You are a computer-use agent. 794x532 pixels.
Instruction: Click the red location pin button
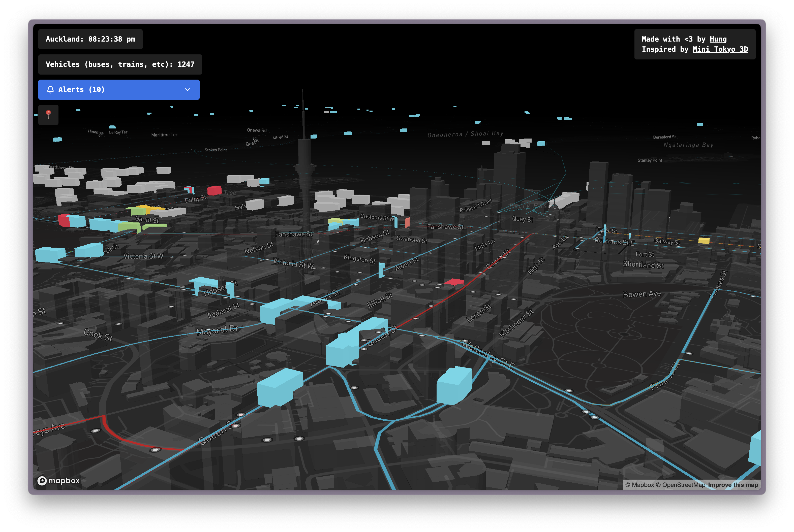coord(48,115)
